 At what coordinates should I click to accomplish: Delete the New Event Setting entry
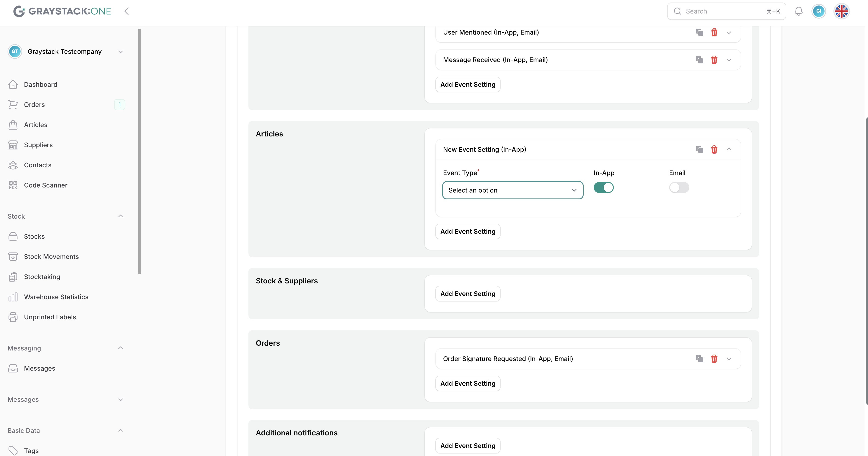pos(714,150)
